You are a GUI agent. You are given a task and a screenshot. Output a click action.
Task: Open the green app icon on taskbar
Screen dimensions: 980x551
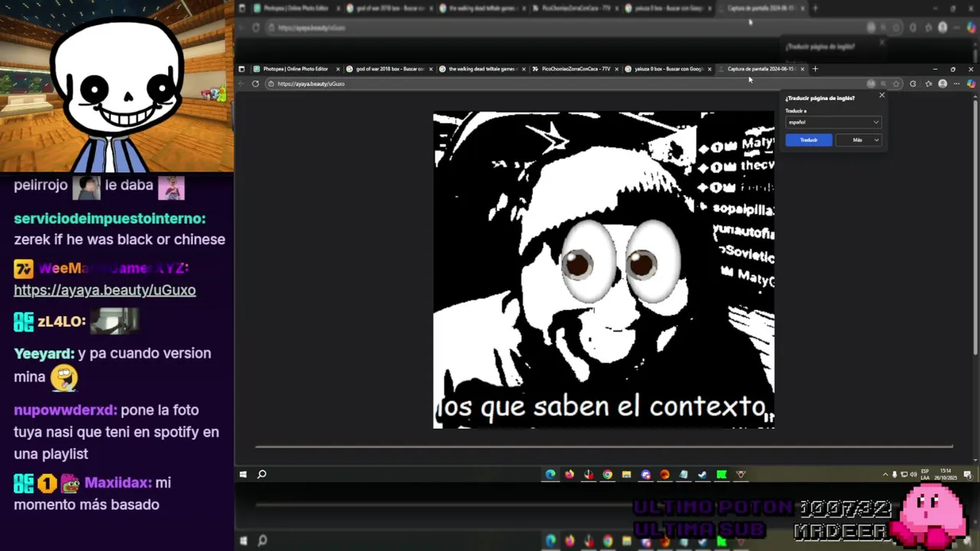point(721,474)
